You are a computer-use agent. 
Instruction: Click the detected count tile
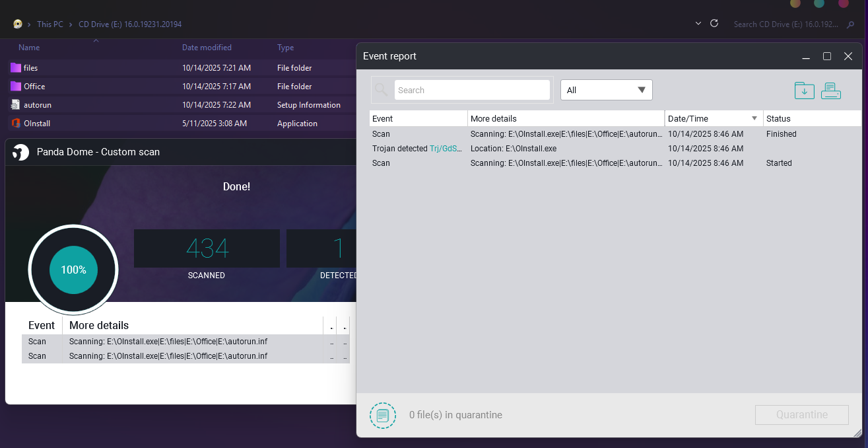pyautogui.click(x=321, y=248)
